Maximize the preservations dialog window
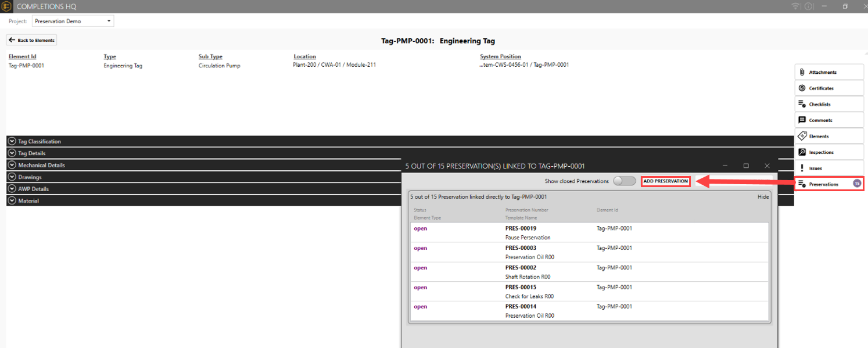 click(x=746, y=166)
